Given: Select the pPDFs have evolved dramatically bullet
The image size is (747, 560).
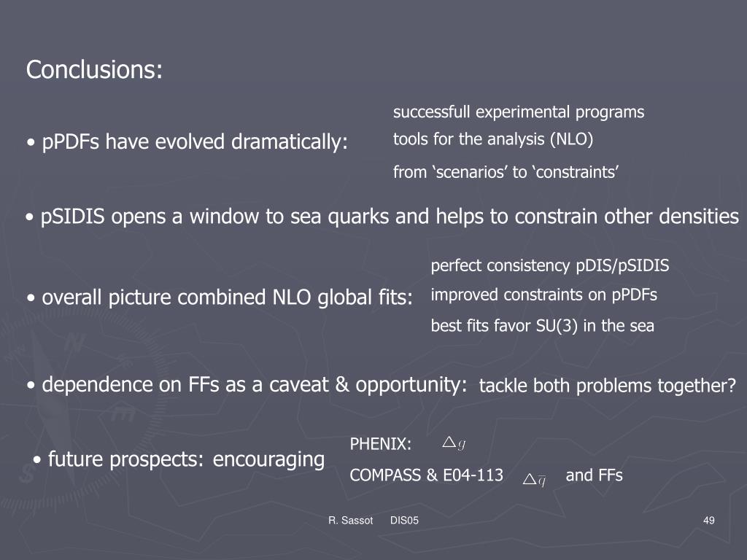Looking at the screenshot, I should [187, 142].
